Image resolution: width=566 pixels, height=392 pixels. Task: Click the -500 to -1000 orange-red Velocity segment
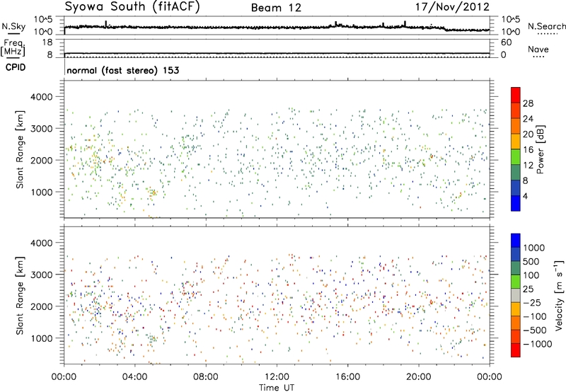[516, 336]
